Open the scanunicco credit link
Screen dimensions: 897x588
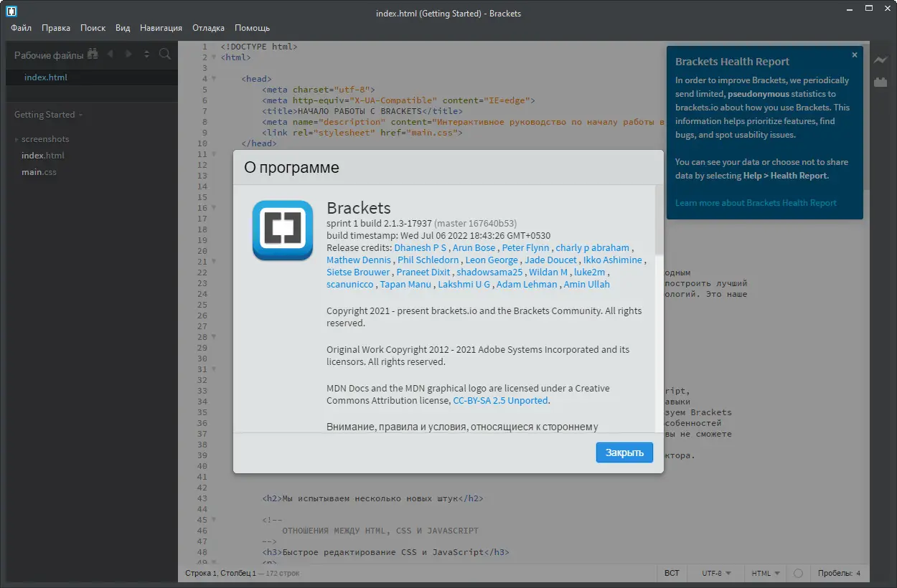(350, 284)
